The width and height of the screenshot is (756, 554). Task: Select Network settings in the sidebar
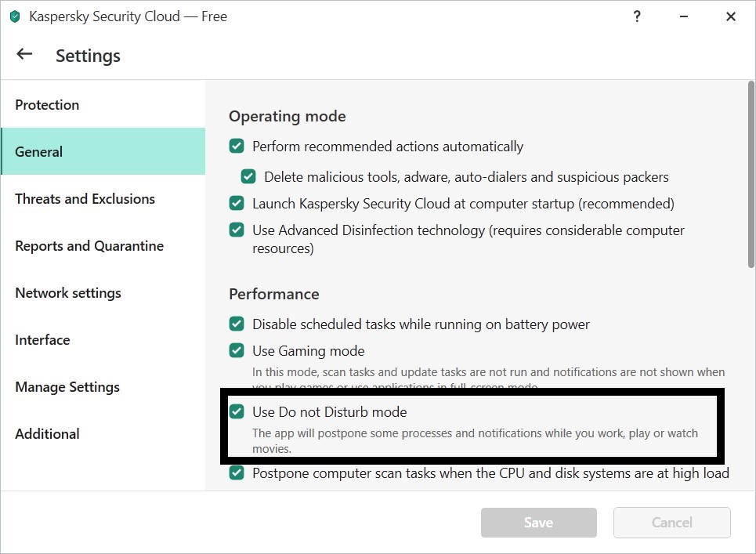click(68, 293)
